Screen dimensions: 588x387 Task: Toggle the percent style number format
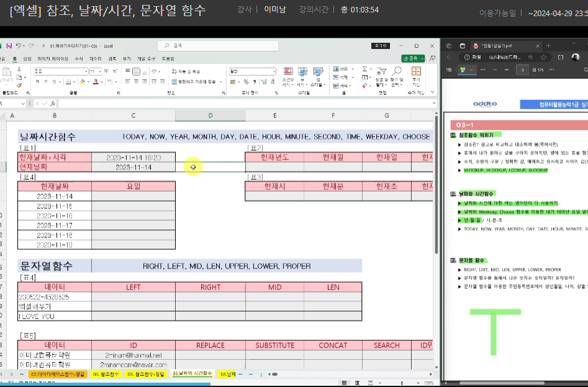(246, 82)
